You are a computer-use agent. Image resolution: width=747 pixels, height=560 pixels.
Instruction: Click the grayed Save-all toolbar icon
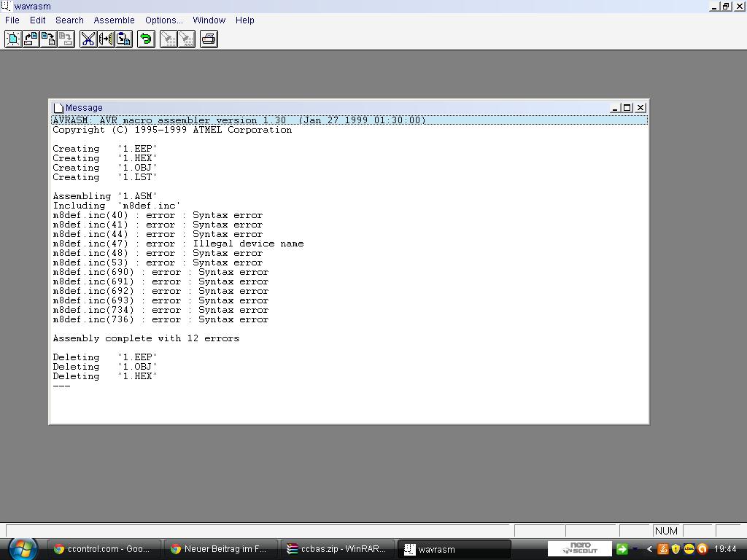coord(66,39)
